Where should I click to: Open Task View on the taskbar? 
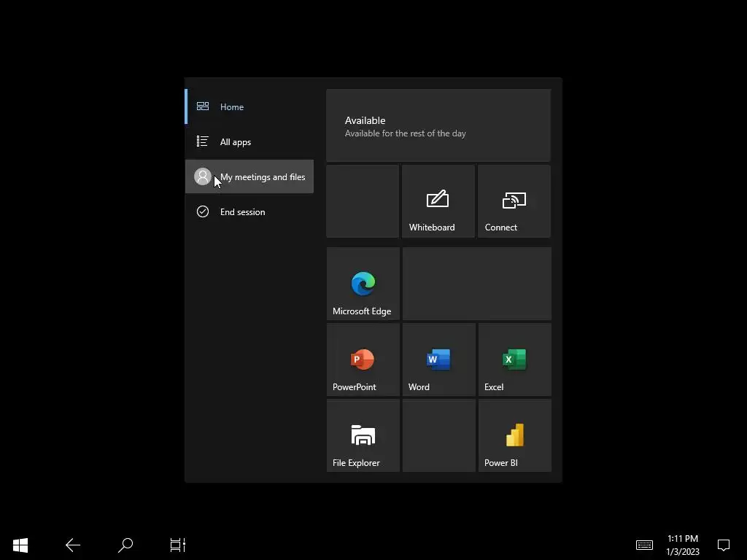click(x=178, y=545)
